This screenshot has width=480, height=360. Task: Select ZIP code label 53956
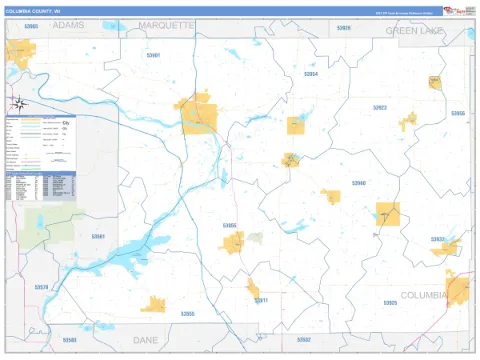click(458, 113)
